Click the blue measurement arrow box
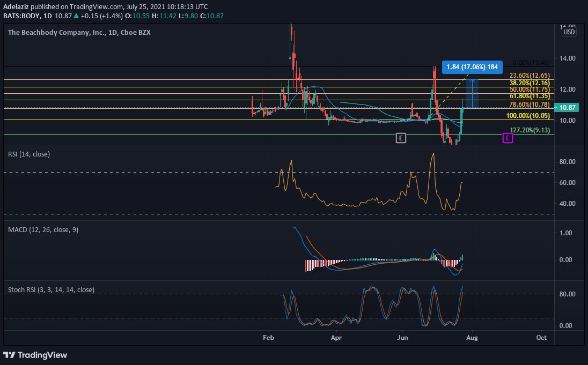Image resolution: width=588 pixels, height=365 pixels. [x=472, y=94]
